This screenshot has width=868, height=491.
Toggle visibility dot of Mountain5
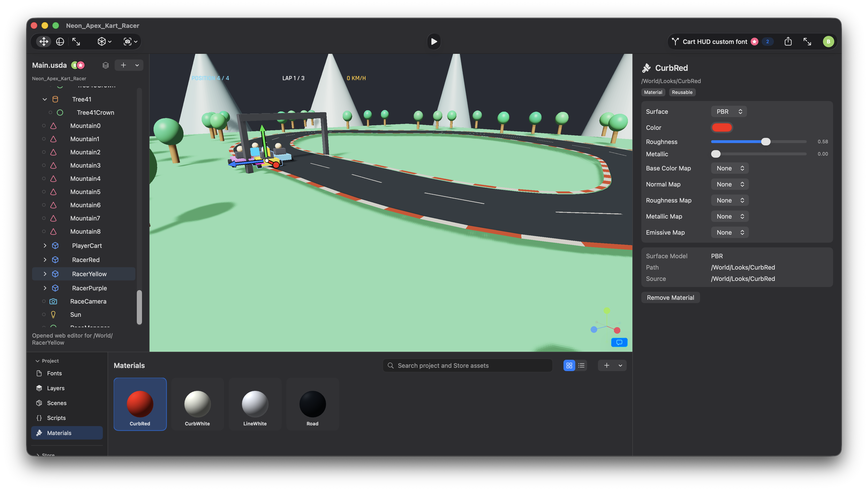pos(44,192)
